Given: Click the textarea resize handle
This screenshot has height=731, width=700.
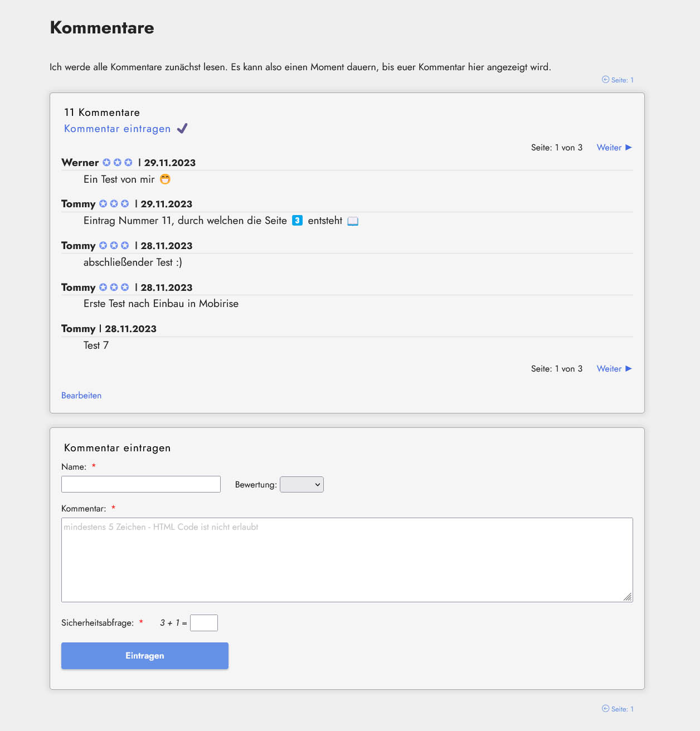Looking at the screenshot, I should (x=628, y=597).
